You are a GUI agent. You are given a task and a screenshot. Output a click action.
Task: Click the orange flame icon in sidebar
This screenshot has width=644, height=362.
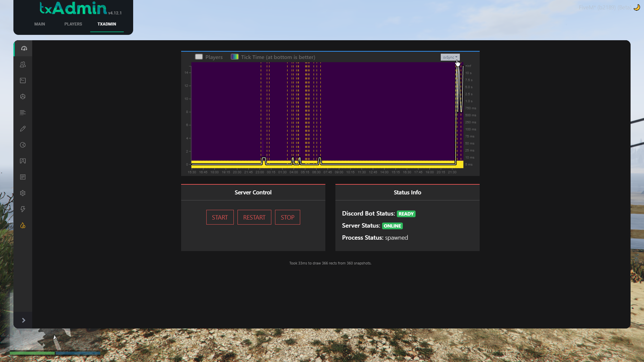(23, 226)
